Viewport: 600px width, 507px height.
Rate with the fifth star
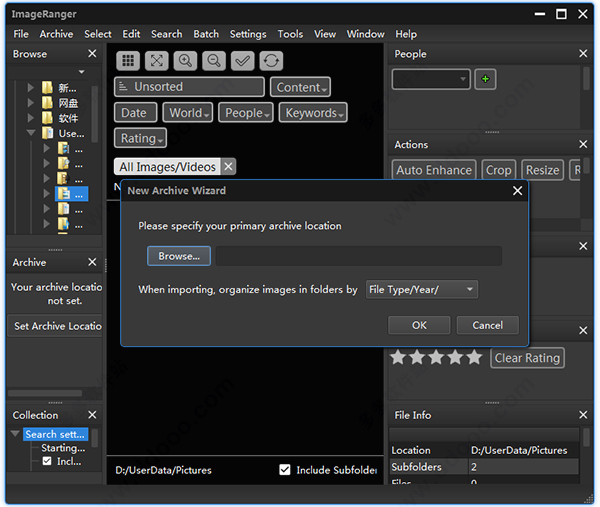click(x=474, y=357)
